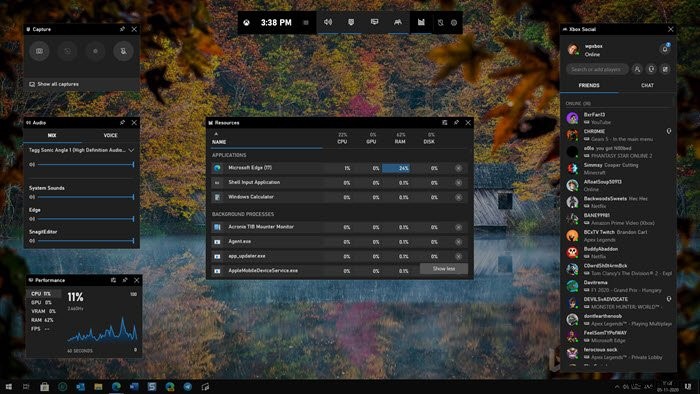Open the find people icon in Xbox Social
700x394 pixels.
[x=637, y=70]
